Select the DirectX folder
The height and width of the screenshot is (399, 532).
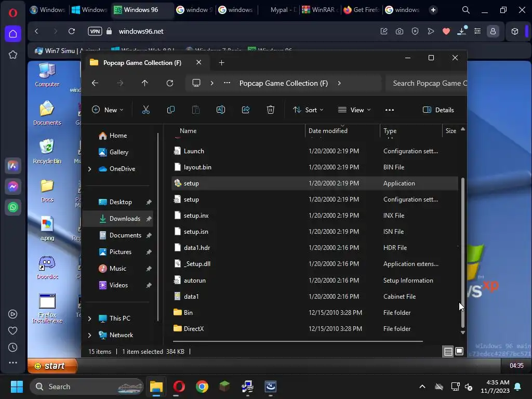coord(315,329)
